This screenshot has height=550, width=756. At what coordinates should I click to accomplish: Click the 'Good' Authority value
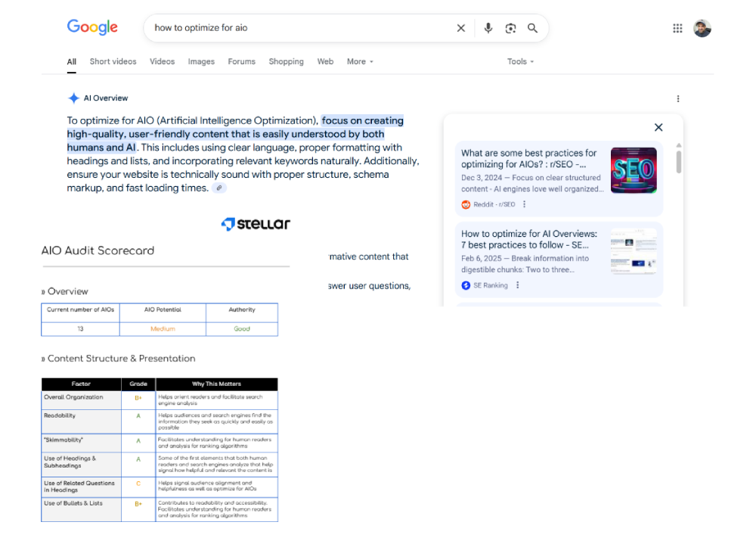point(242,329)
